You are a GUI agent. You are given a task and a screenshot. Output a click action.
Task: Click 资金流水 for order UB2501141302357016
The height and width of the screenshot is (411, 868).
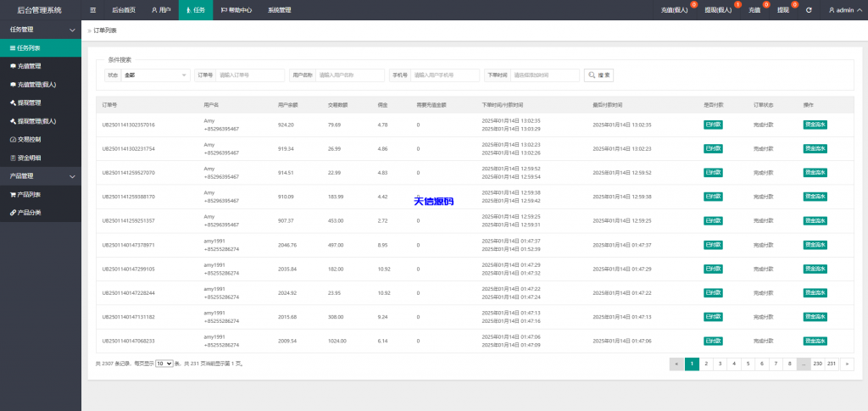pos(815,125)
